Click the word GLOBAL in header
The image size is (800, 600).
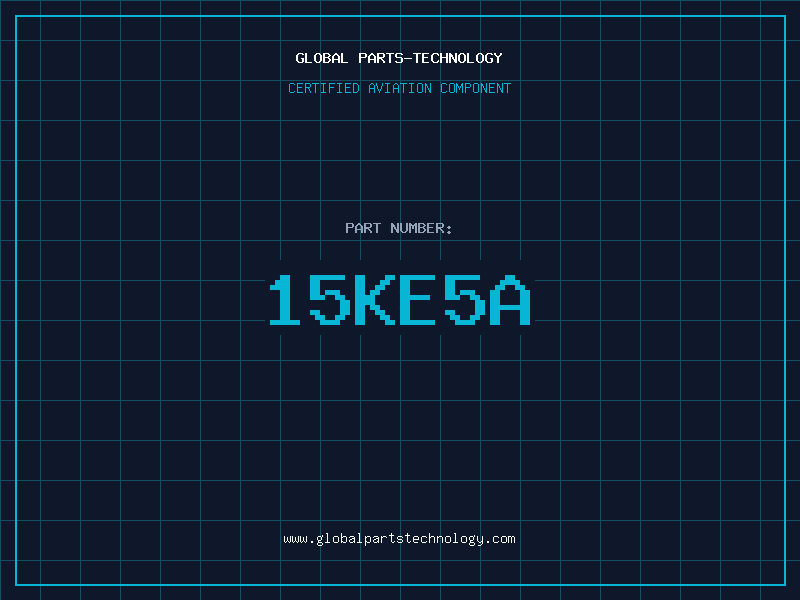[x=321, y=58]
